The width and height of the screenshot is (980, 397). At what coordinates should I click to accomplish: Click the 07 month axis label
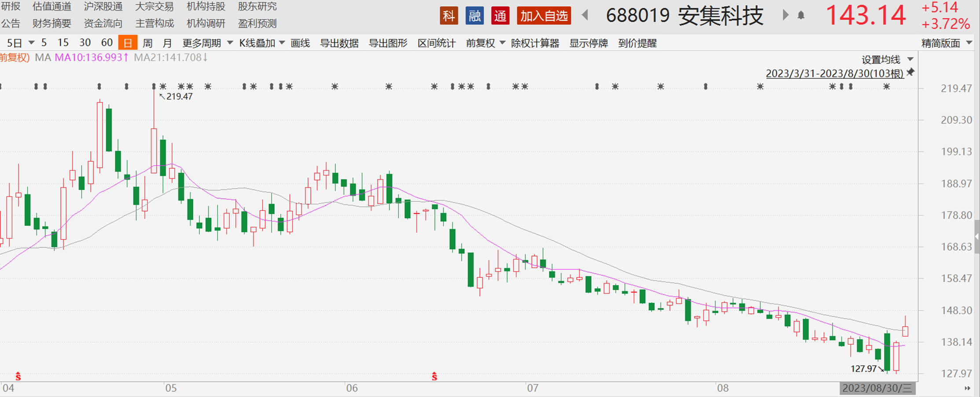[532, 388]
